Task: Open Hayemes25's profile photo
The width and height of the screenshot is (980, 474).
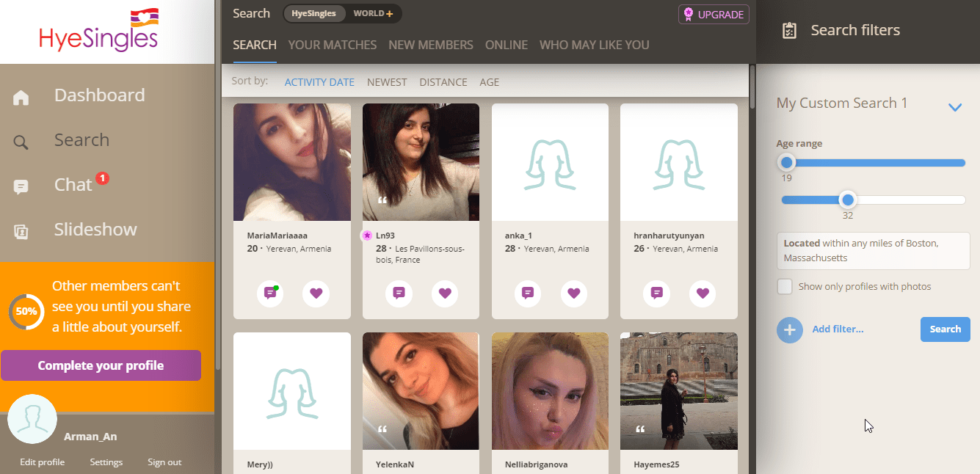Action: point(679,391)
